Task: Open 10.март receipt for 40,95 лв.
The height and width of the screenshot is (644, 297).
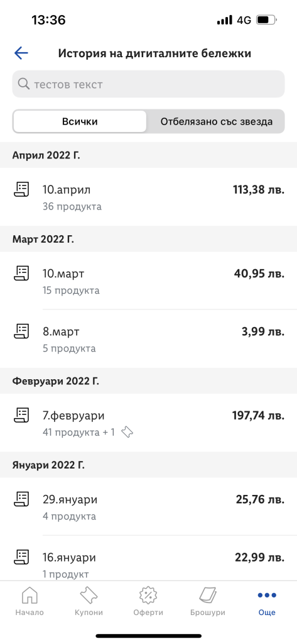Action: point(148,280)
